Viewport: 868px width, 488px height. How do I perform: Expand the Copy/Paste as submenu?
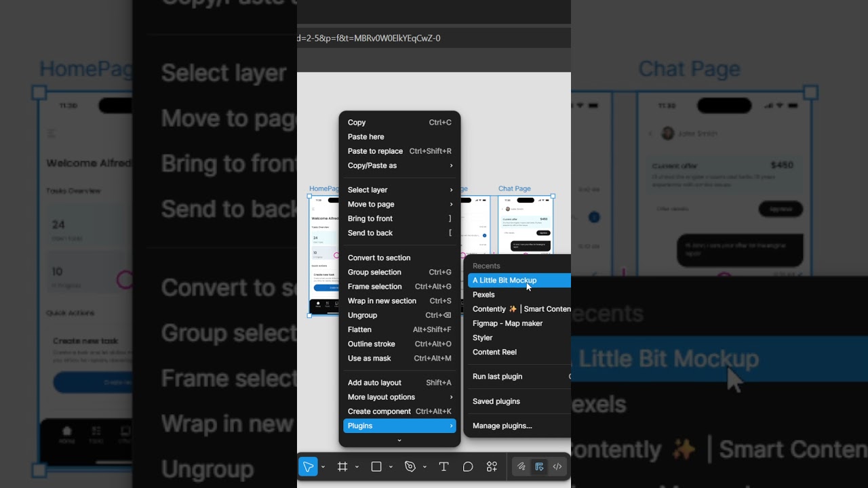[x=399, y=165]
